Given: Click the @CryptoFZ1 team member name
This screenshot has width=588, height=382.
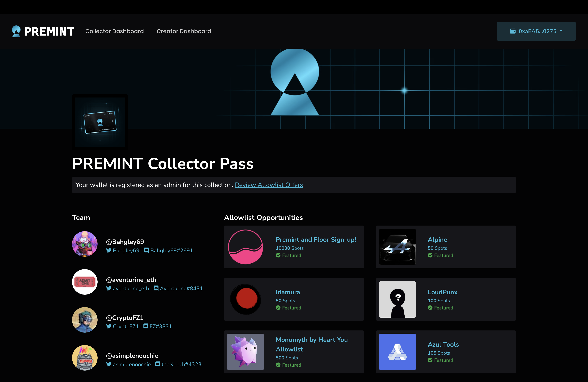Looking at the screenshot, I should coord(125,318).
